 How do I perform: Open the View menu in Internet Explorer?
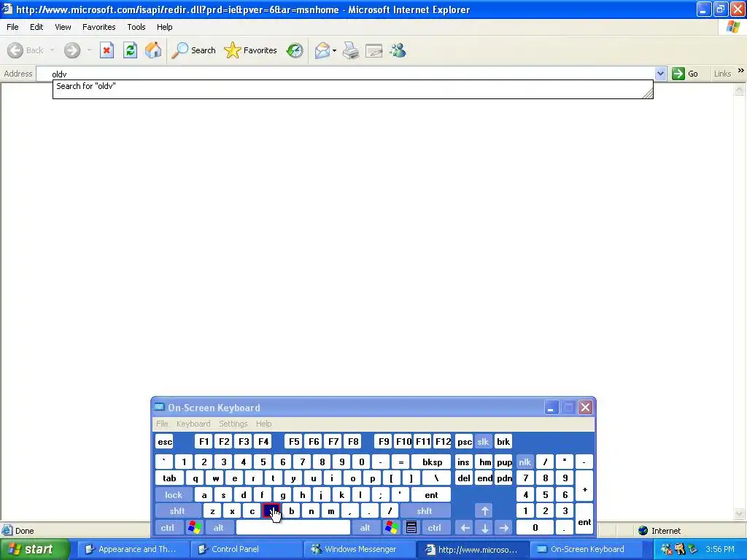coord(63,27)
